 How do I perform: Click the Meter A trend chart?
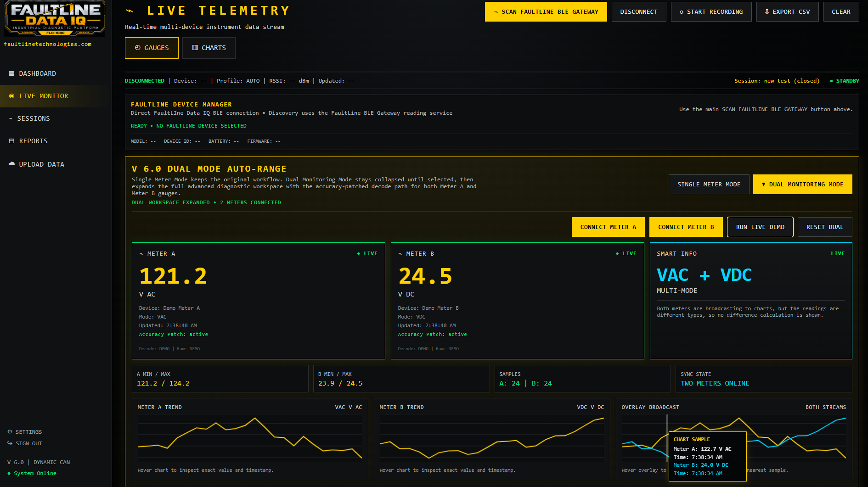[x=250, y=438]
